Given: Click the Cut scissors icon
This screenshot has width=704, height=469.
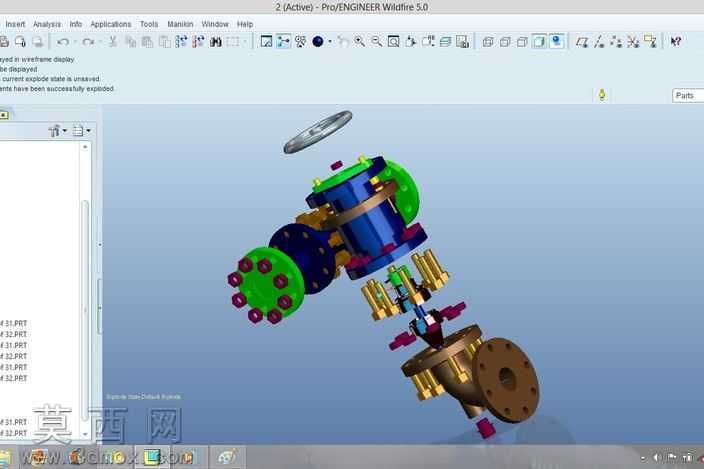Looking at the screenshot, I should click(113, 42).
